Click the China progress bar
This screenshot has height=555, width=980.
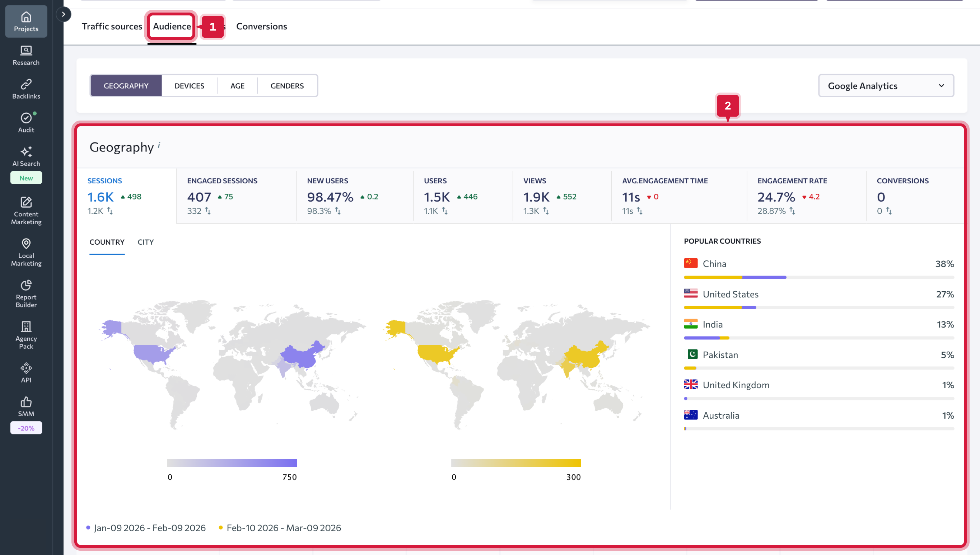pyautogui.click(x=818, y=278)
